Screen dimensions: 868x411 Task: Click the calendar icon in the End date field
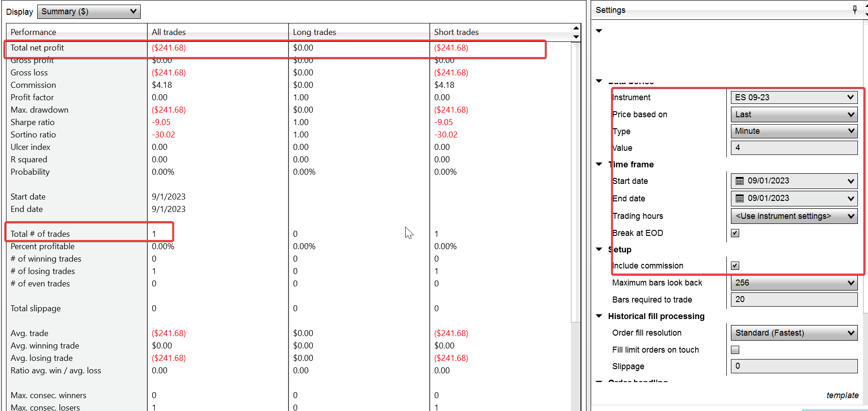pyautogui.click(x=740, y=199)
